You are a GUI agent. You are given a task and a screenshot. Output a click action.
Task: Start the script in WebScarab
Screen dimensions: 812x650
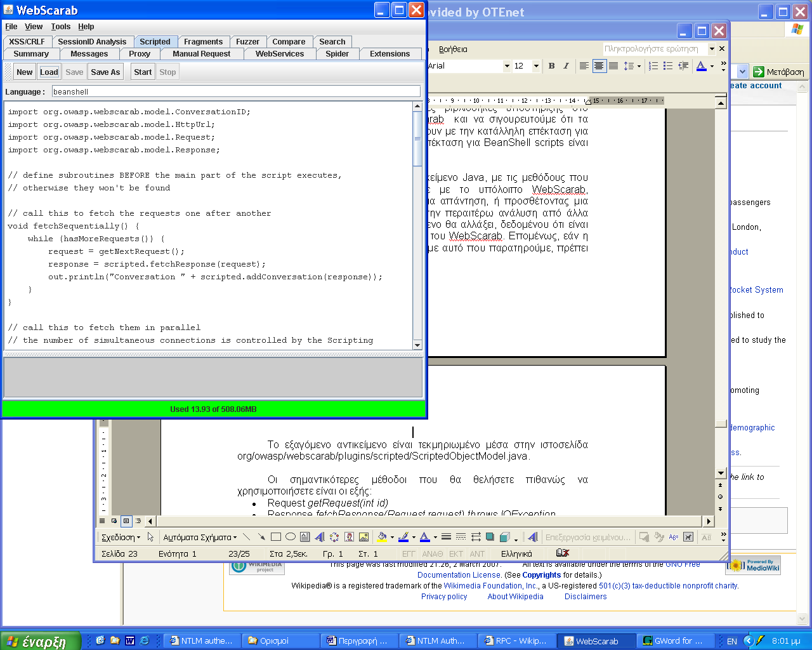tap(143, 72)
